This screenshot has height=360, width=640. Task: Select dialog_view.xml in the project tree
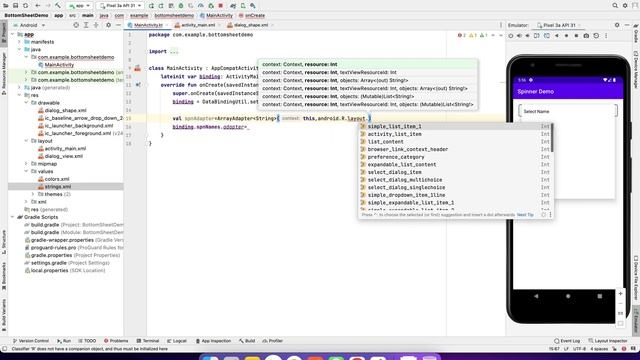tap(63, 156)
